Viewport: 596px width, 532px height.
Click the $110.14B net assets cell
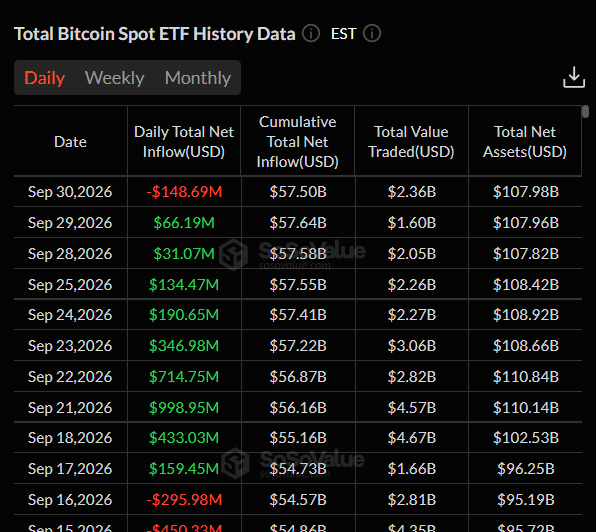tap(526, 408)
